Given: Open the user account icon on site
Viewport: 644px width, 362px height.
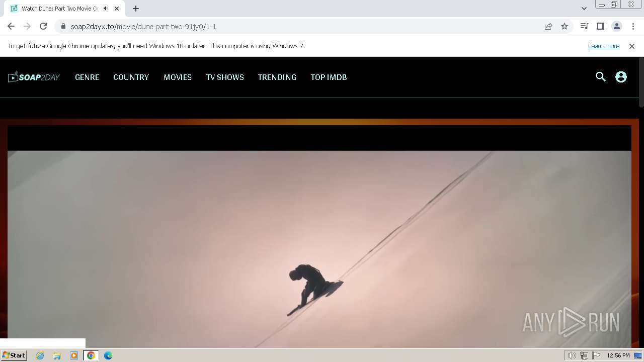Looking at the screenshot, I should 621,77.
